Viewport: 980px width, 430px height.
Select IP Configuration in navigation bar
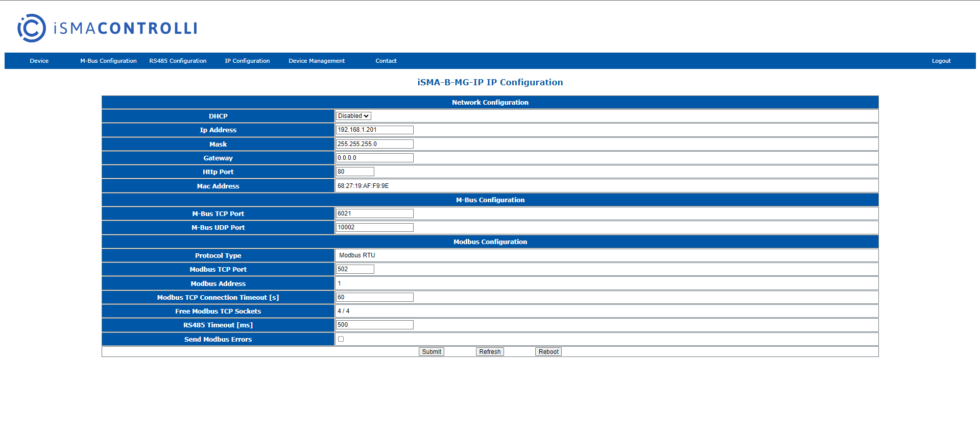(247, 61)
